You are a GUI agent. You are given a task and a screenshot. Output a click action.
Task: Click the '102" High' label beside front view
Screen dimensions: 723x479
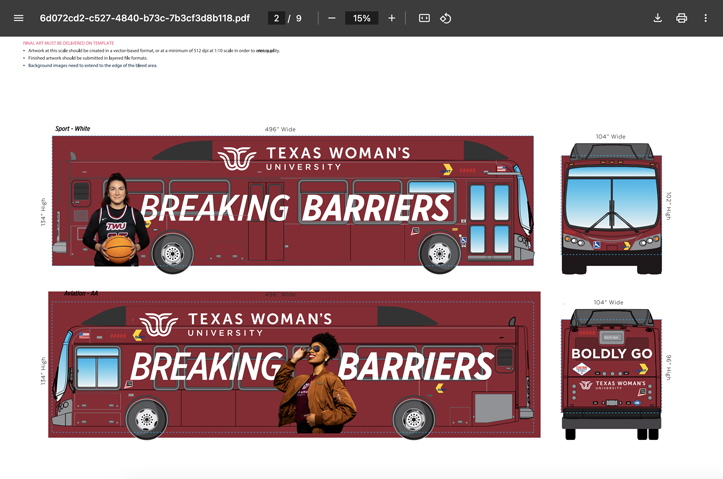(x=669, y=206)
